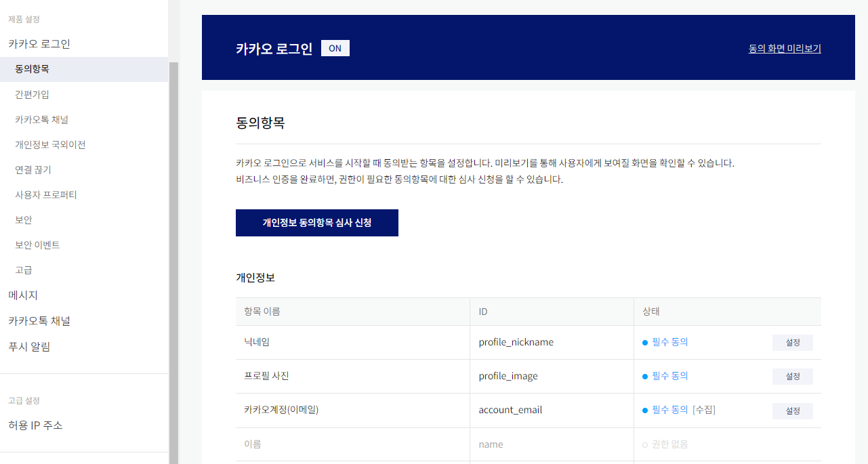Click 필수 동의 status in 프로필 사진 row
The image size is (868, 464).
(x=669, y=376)
